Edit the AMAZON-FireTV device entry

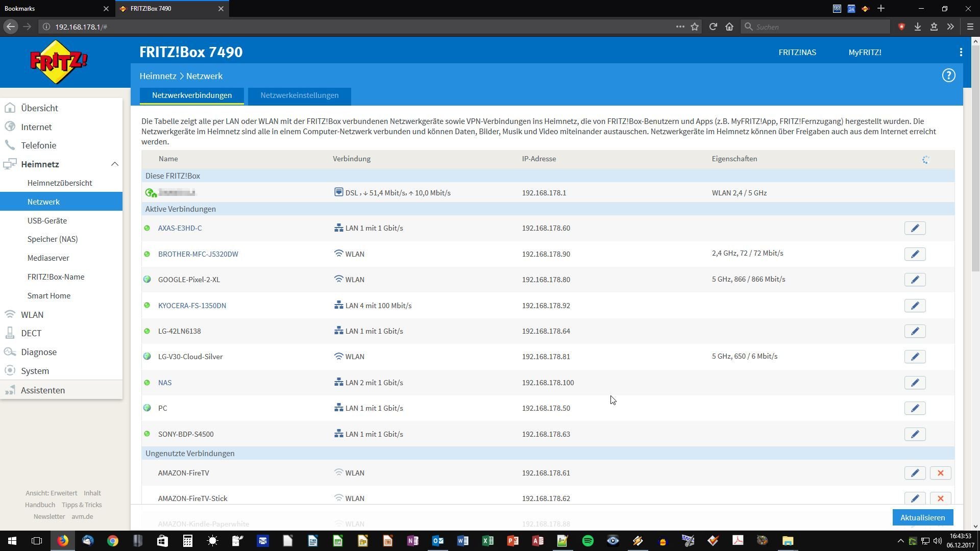click(x=915, y=473)
